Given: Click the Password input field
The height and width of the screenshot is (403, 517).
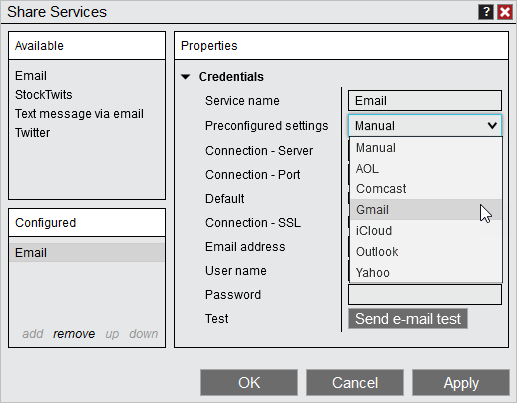Looking at the screenshot, I should point(425,294).
